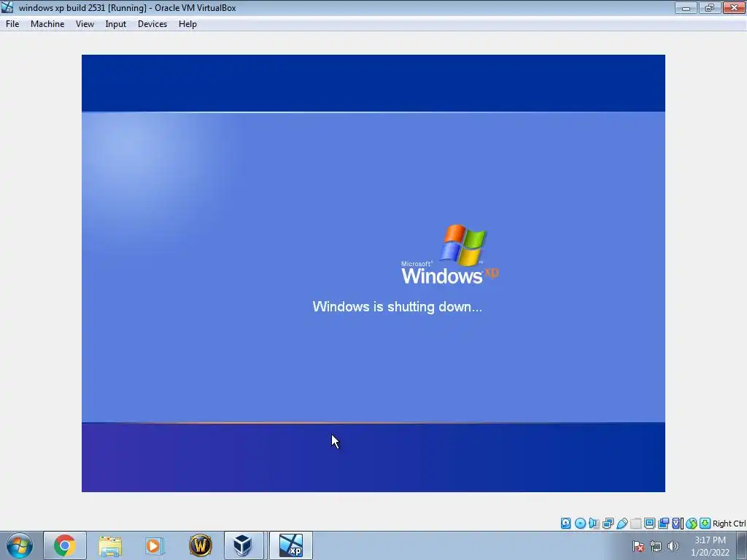This screenshot has width=747, height=560.
Task: Open Action Center flag tray icon
Action: point(638,546)
